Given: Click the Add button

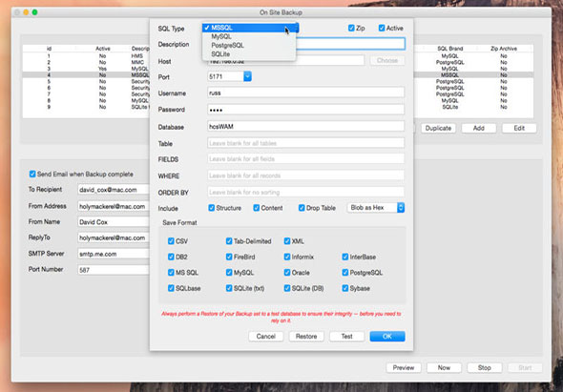Looking at the screenshot, I should (479, 128).
